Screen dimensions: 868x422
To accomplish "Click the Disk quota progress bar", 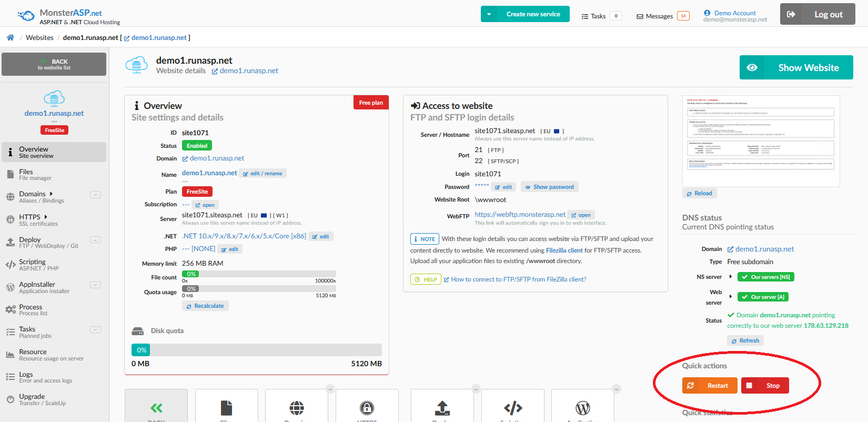I will coord(256,350).
